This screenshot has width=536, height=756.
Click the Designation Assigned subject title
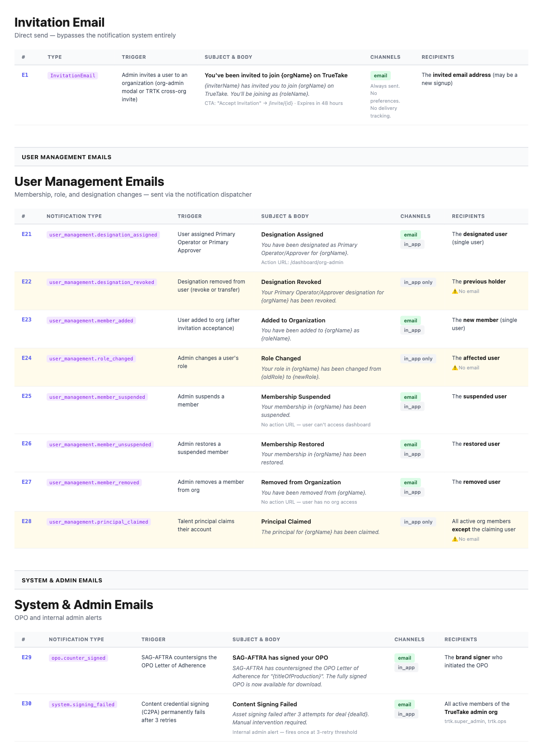[x=292, y=235]
